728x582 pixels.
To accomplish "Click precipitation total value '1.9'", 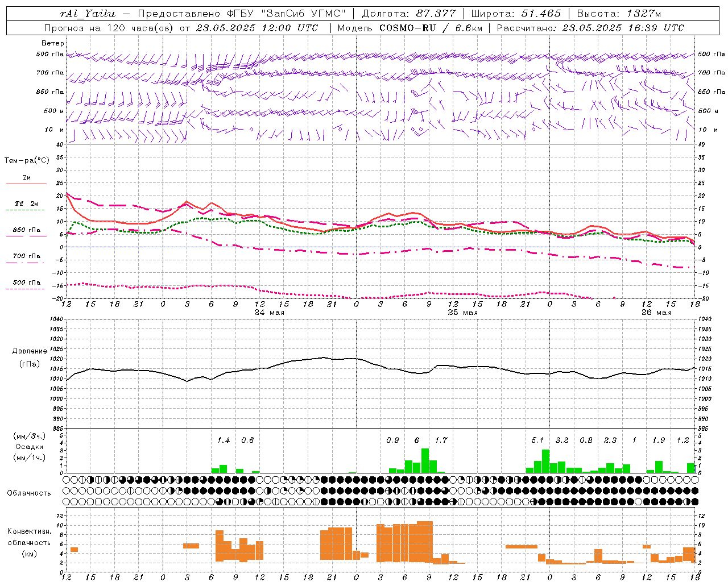I will [659, 440].
